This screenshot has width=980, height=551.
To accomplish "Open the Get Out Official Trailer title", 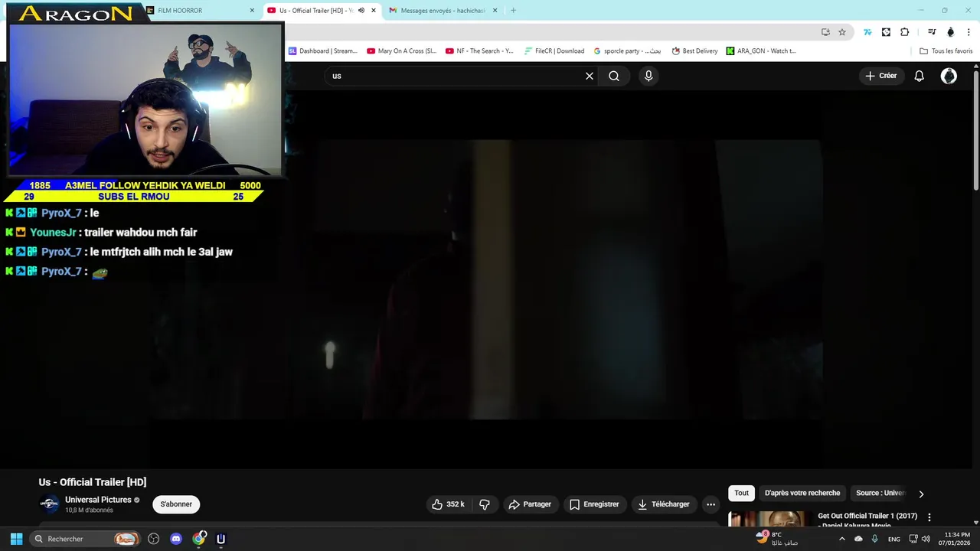I will tap(867, 520).
